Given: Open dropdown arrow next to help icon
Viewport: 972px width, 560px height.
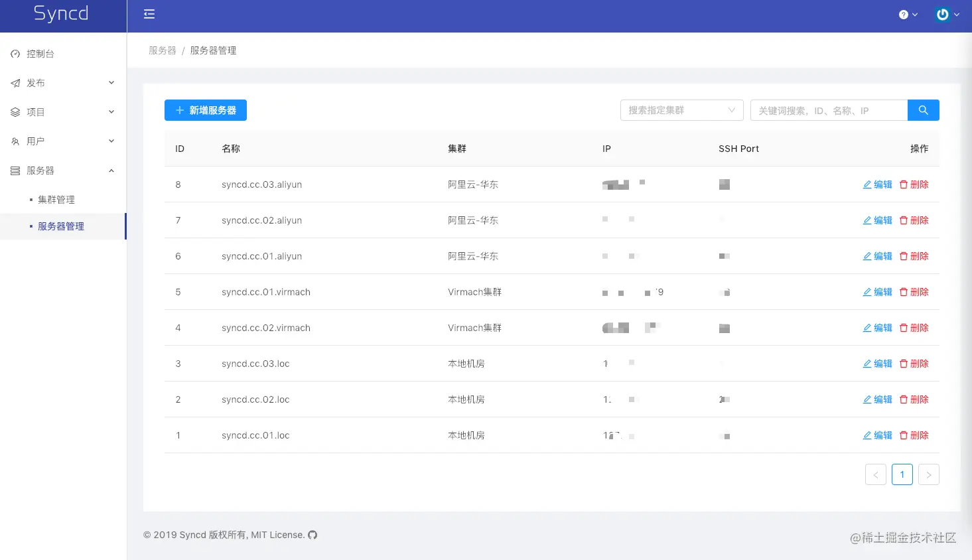Looking at the screenshot, I should click(915, 15).
